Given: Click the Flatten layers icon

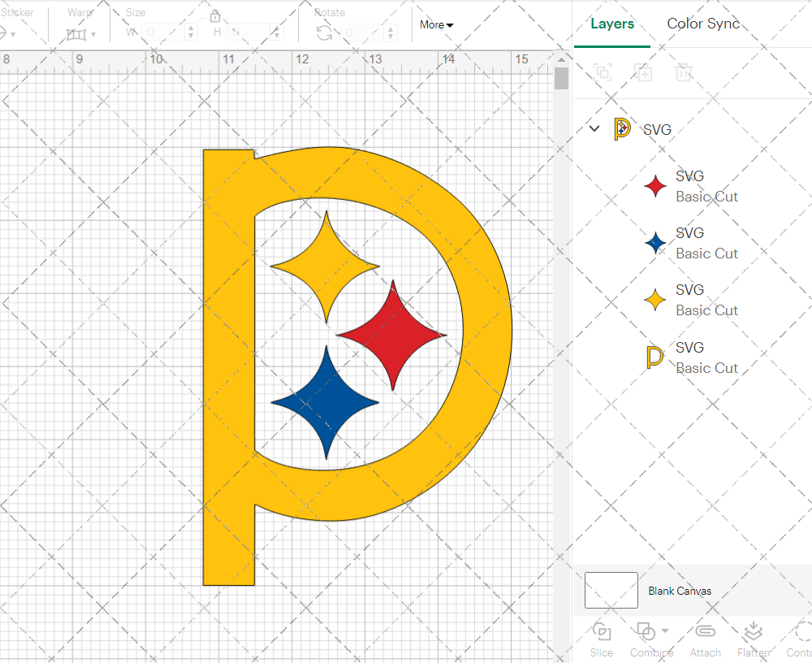Looking at the screenshot, I should tap(753, 631).
